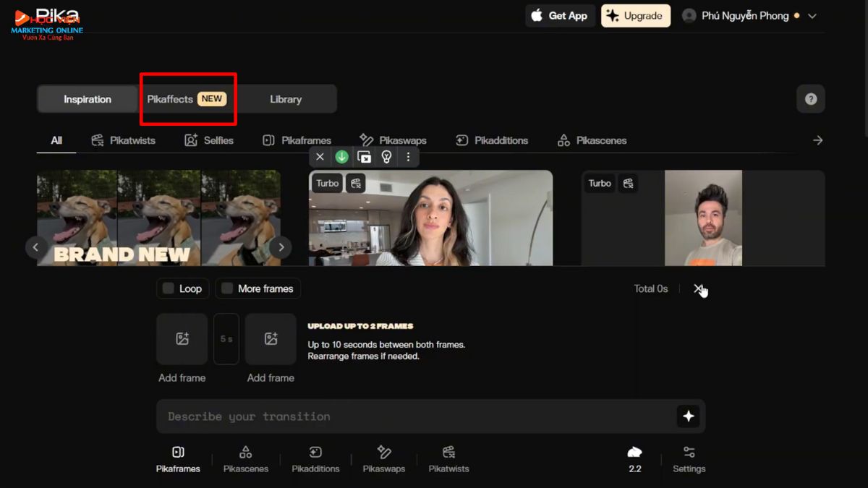Filter by Pikadditions category
This screenshot has height=488, width=868.
tap(492, 140)
